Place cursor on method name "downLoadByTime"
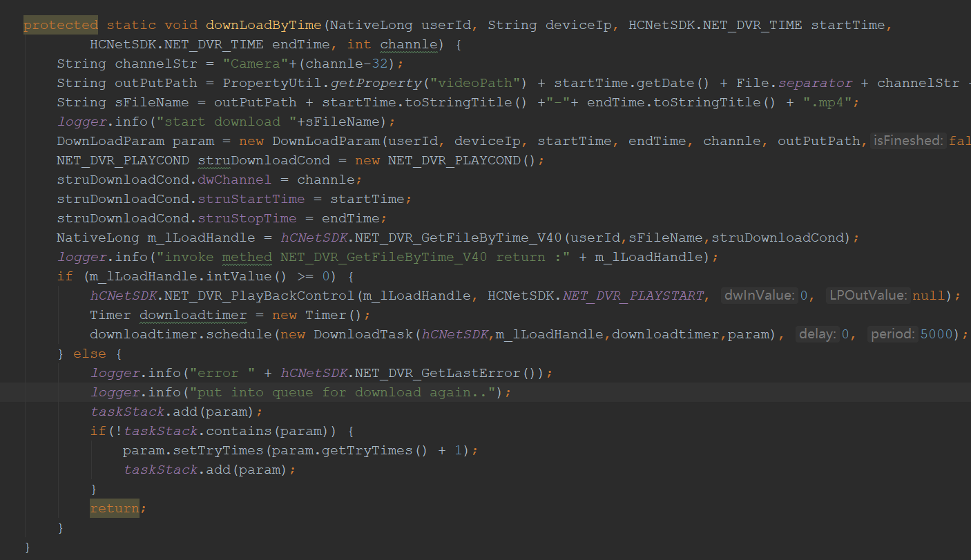971x560 pixels. point(264,26)
